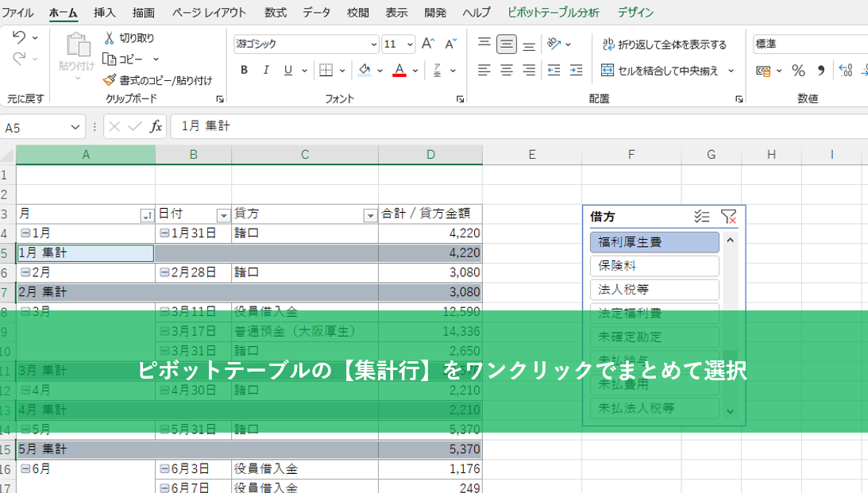The image size is (868, 493).
Task: Apply italic formatting with the I icon
Action: (266, 70)
